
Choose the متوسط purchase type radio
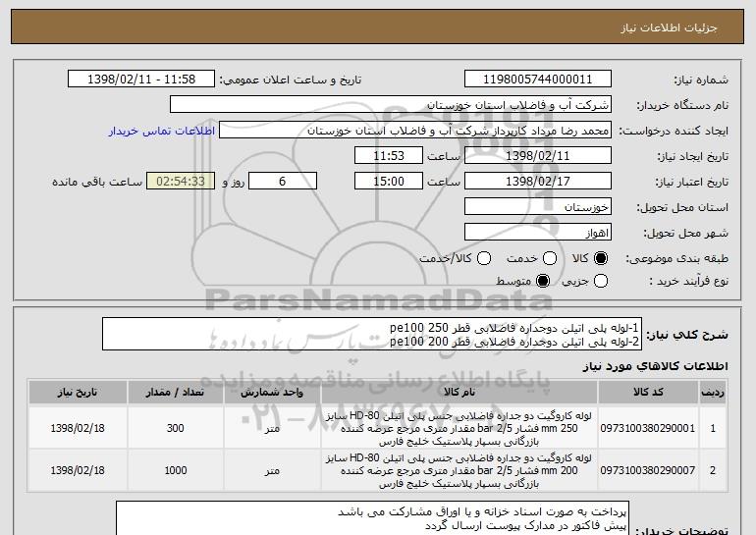pyautogui.click(x=543, y=281)
